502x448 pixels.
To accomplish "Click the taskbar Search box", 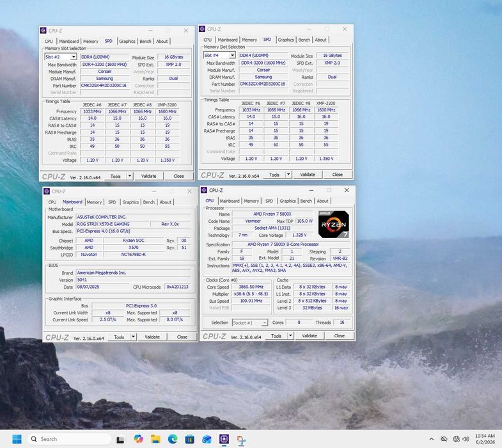I will (70, 439).
